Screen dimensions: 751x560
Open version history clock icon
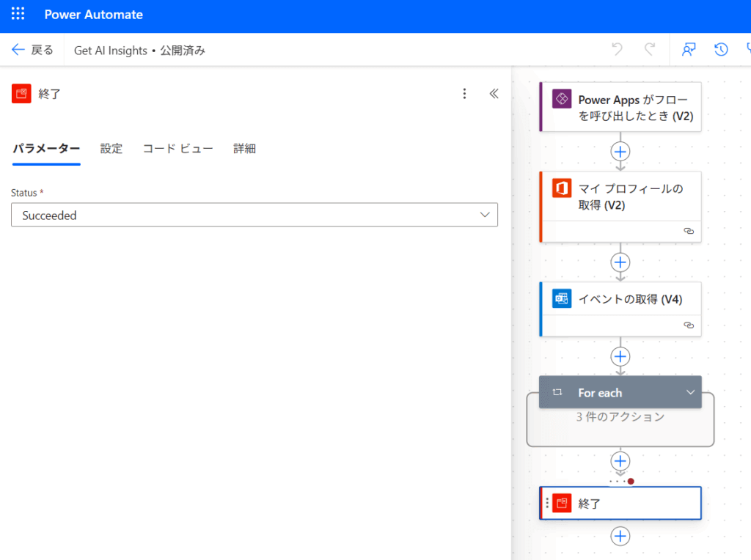pos(721,49)
